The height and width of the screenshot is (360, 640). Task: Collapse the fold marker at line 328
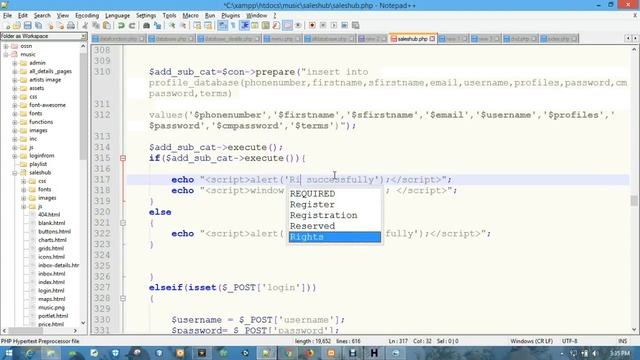123,298
